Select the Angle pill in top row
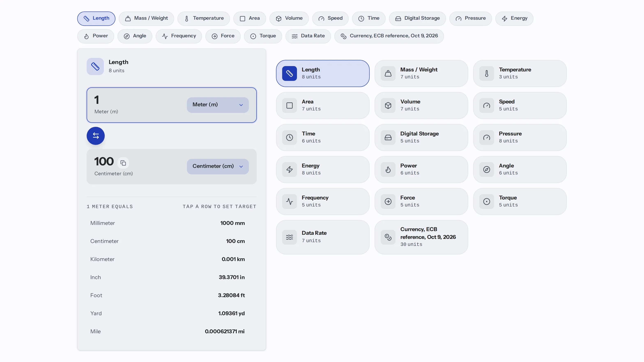This screenshot has width=644, height=362. coord(135,36)
